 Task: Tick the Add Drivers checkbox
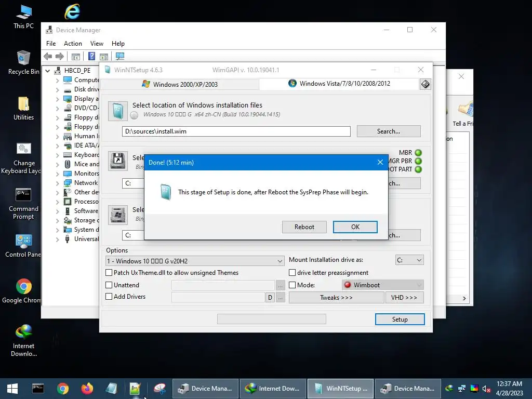pos(109,297)
